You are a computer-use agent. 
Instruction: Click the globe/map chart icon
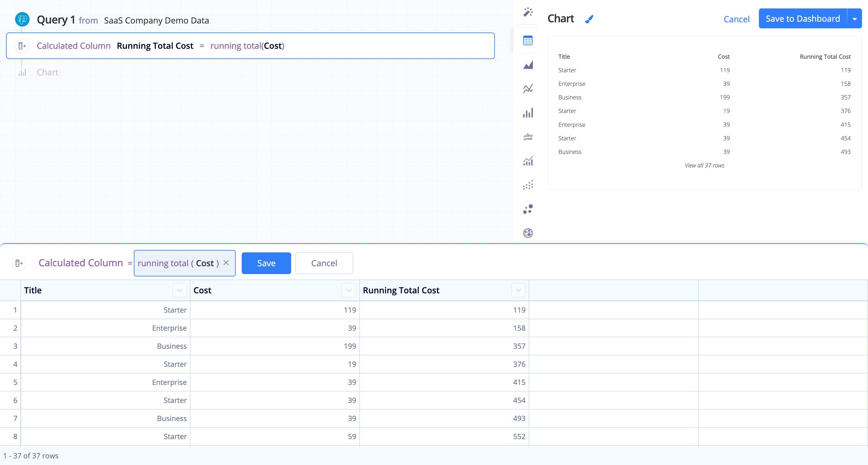(527, 232)
